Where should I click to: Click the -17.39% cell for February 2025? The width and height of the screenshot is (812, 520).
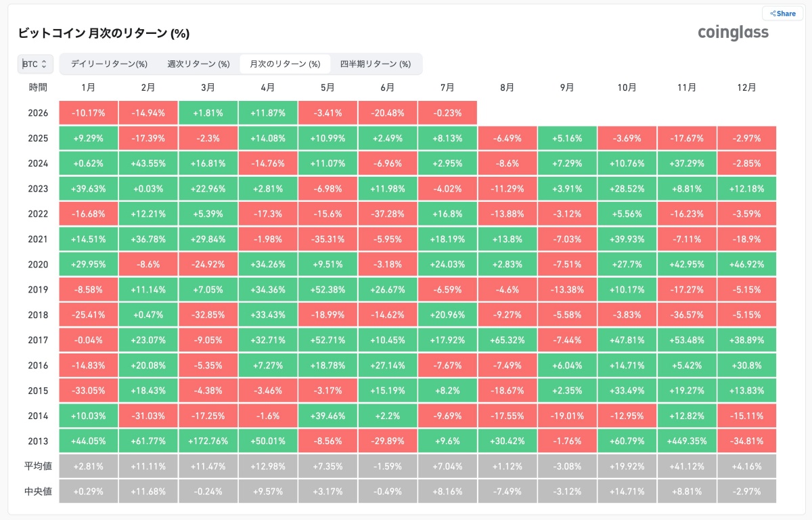148,138
